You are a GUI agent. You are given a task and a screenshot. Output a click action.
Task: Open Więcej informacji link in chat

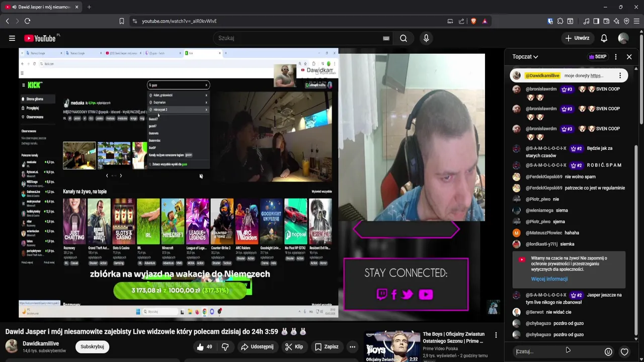[x=549, y=279]
